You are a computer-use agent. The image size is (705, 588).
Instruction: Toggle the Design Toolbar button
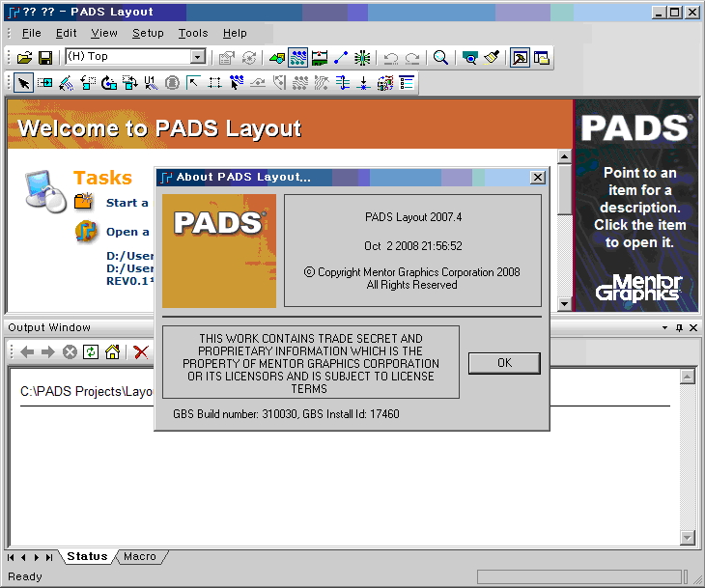coord(298,58)
